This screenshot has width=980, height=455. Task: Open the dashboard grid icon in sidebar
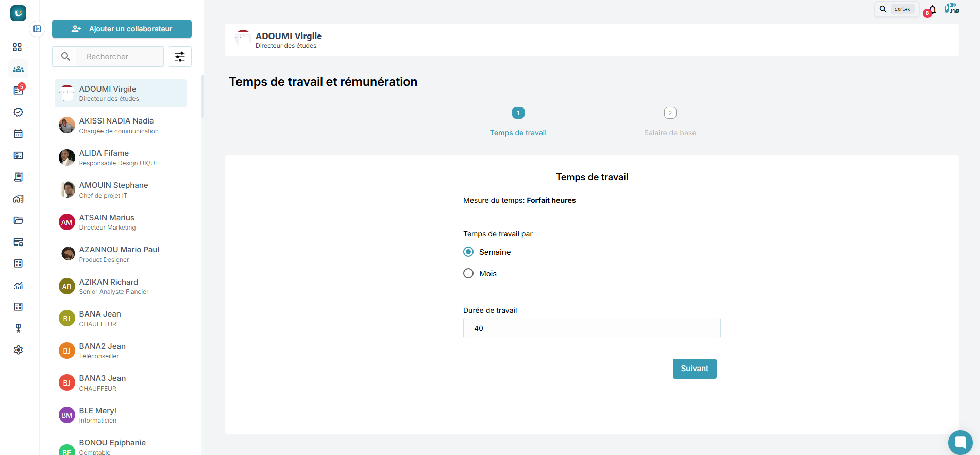[18, 47]
